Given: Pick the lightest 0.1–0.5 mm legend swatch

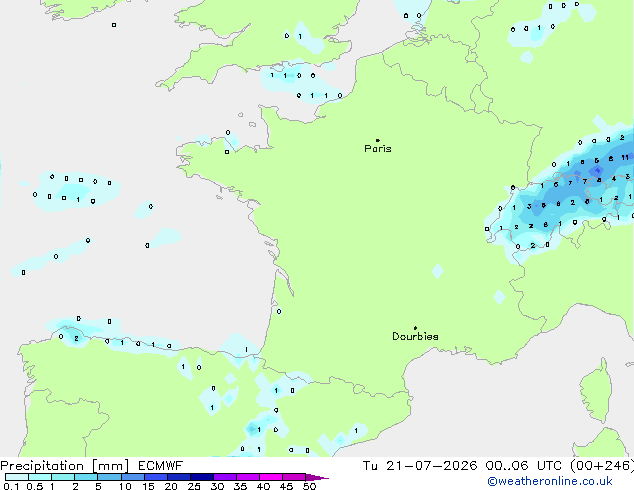Looking at the screenshot, I should [x=17, y=477].
